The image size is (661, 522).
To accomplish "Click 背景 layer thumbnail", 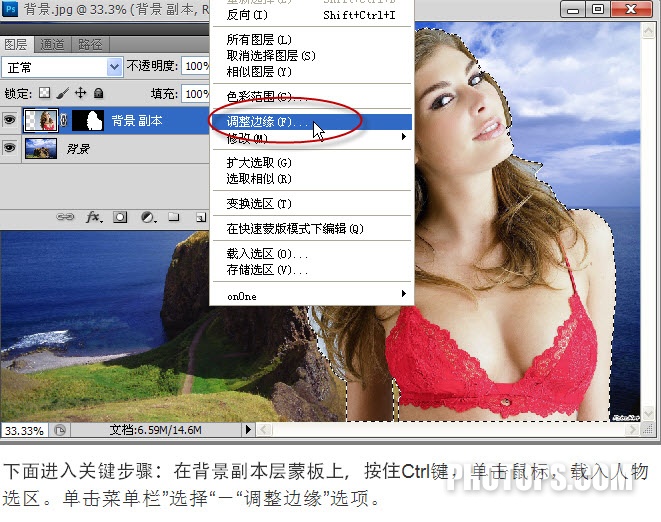I will coord(40,148).
